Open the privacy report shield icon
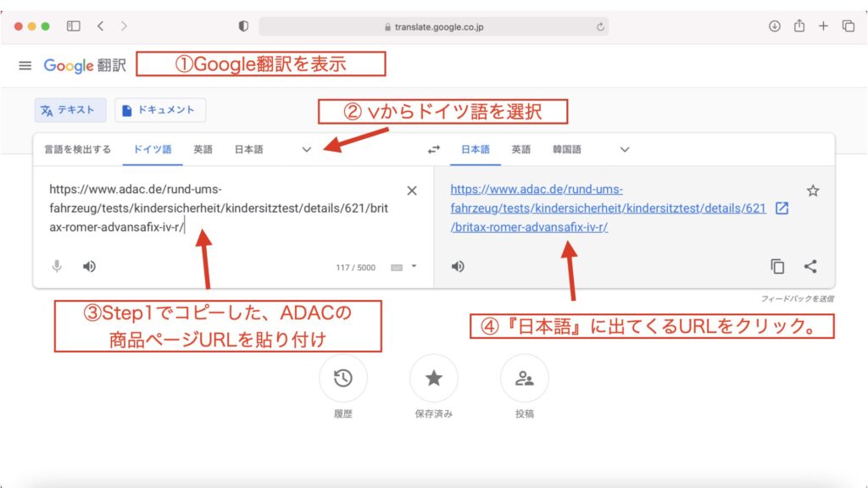Image resolution: width=868 pixels, height=488 pixels. click(243, 26)
